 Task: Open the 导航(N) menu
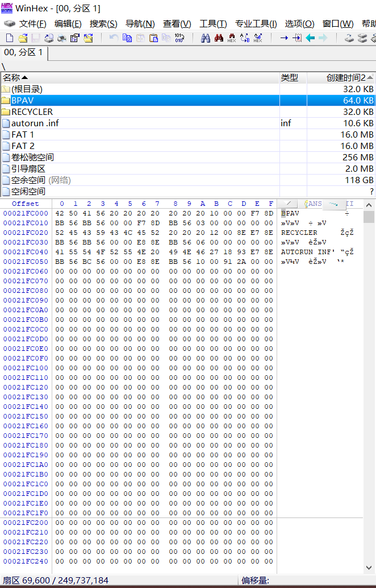click(140, 24)
